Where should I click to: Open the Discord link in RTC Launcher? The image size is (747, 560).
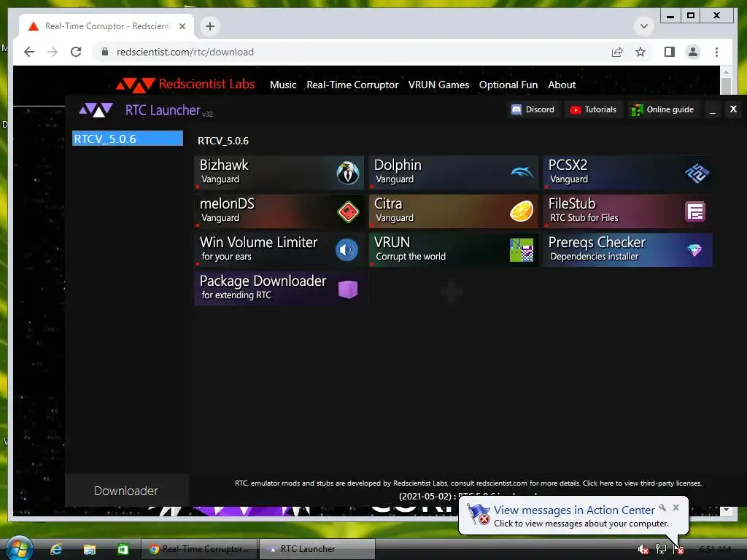533,109
